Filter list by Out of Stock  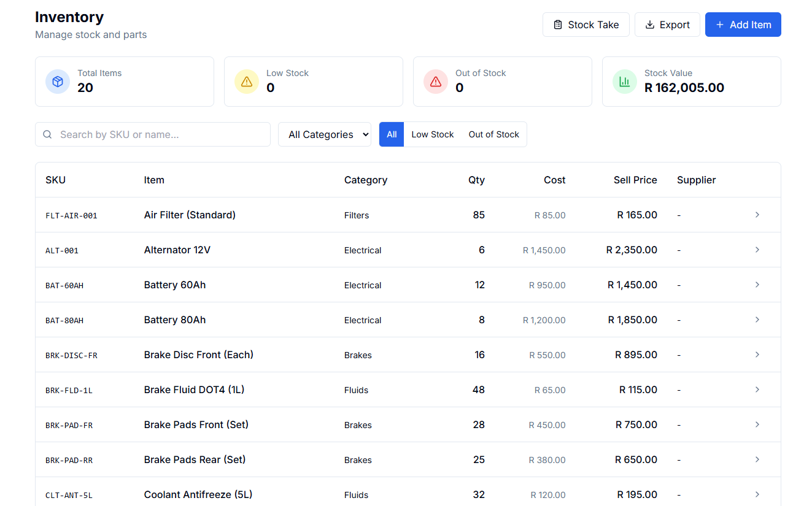coord(493,134)
